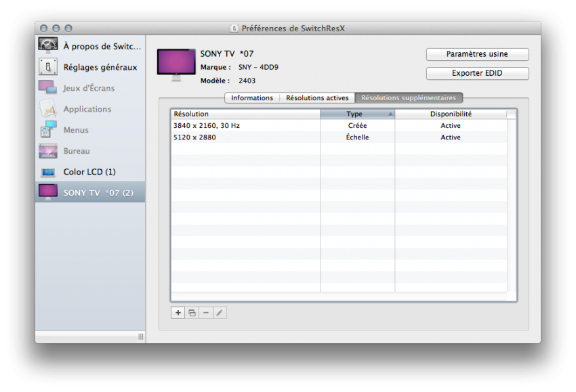The image size is (576, 392).
Task: Click the SONY TV sidebar monitor icon
Action: coord(47,192)
